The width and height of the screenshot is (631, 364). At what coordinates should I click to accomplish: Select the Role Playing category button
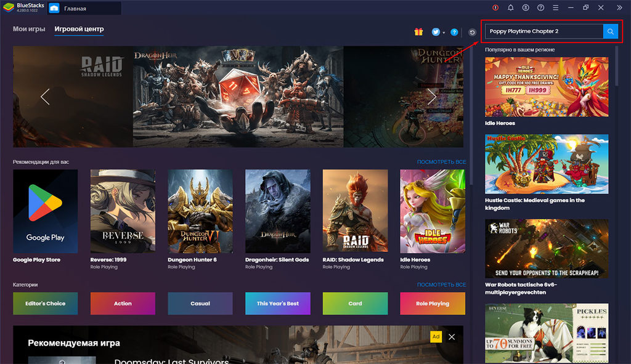tap(433, 303)
